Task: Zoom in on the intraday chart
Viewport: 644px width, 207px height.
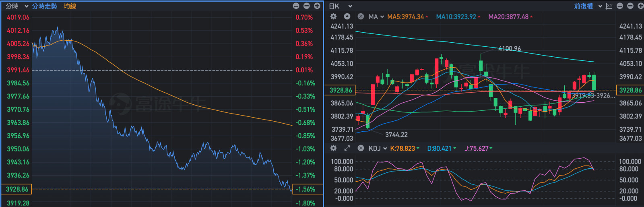Action: pos(317,6)
